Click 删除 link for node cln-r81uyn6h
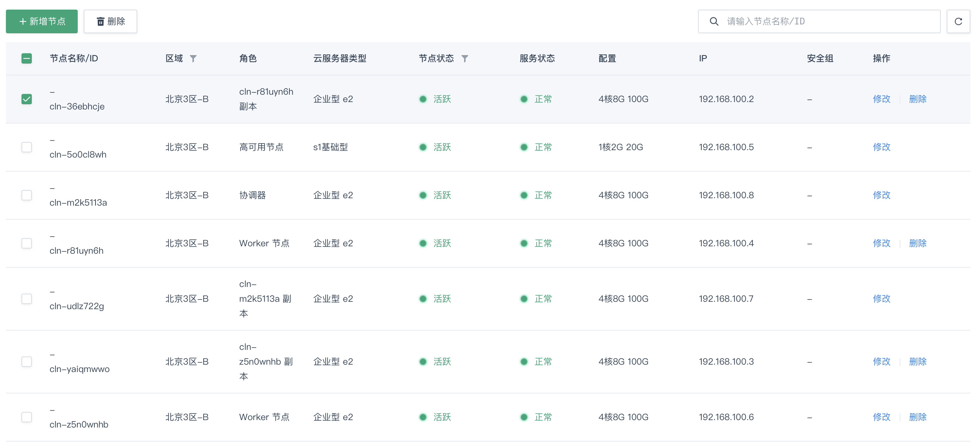980x446 pixels. pos(917,243)
